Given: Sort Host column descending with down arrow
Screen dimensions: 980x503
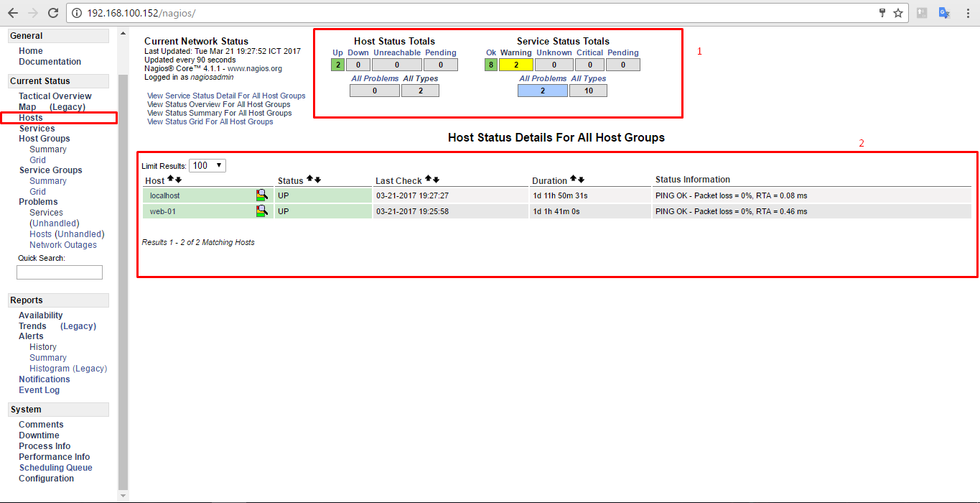Looking at the screenshot, I should pyautogui.click(x=178, y=179).
